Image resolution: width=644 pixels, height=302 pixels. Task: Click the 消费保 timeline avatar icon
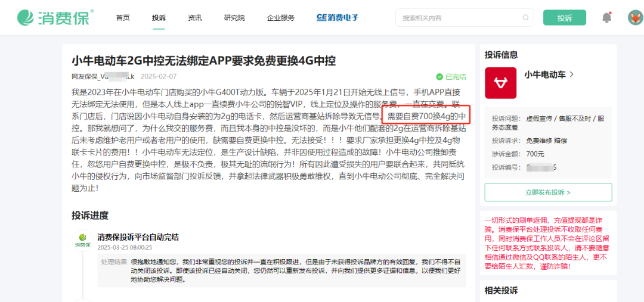pos(82,241)
